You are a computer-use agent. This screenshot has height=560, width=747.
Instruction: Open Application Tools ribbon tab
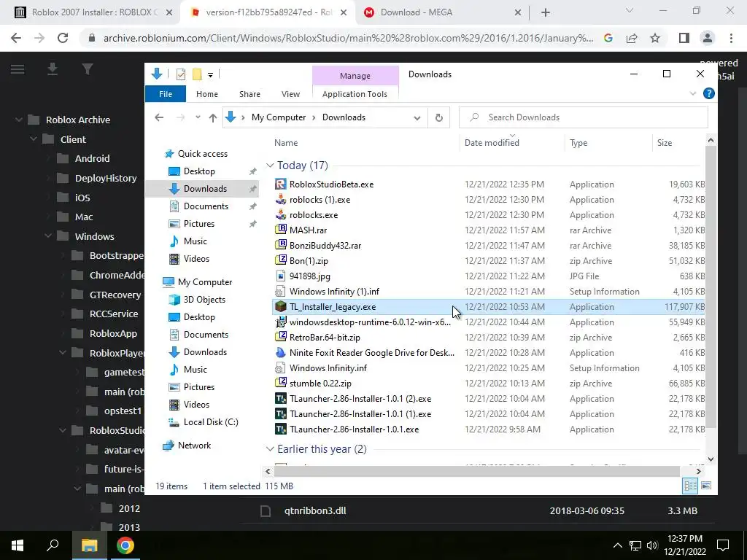coord(355,94)
